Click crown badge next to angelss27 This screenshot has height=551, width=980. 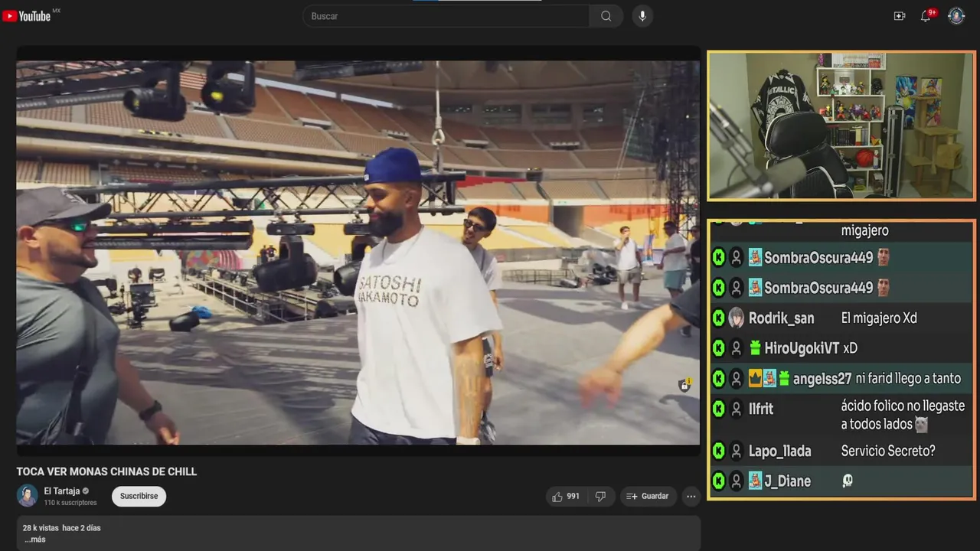[754, 378]
